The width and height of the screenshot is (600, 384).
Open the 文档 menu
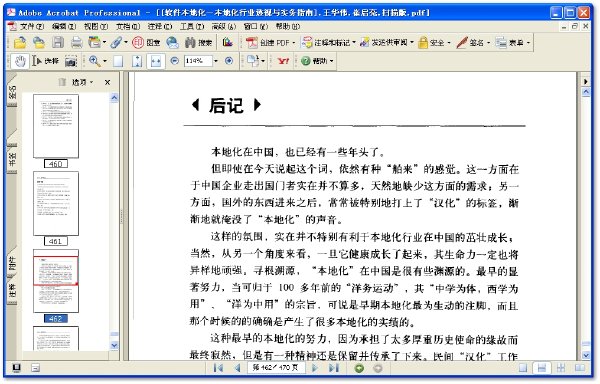tap(128, 26)
